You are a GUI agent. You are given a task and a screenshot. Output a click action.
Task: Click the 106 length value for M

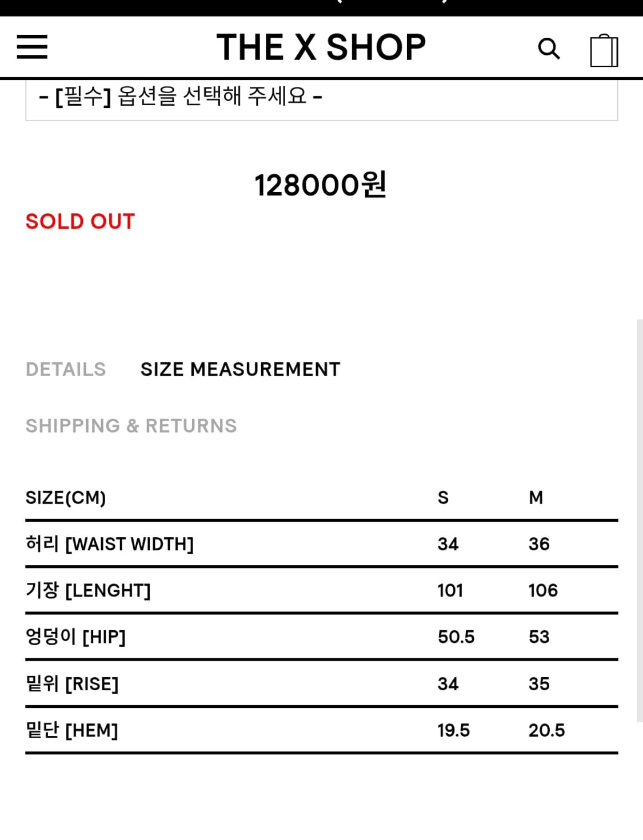pyautogui.click(x=542, y=590)
